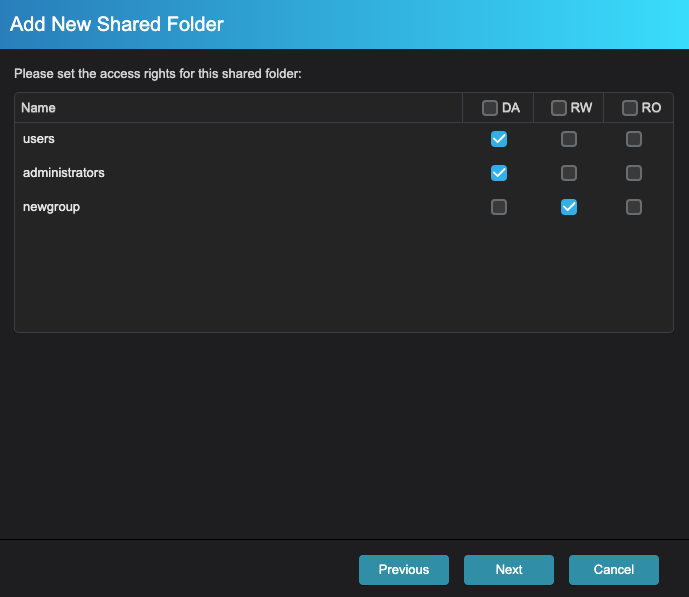
Task: Enable RW access for users
Action: (x=569, y=139)
